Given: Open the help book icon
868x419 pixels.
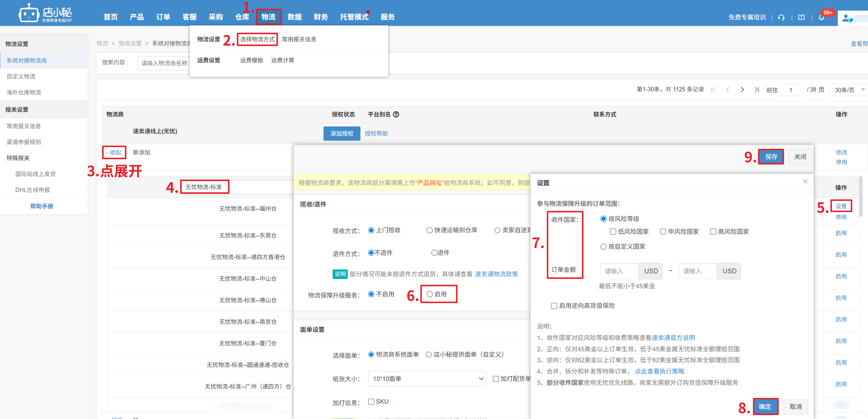Looking at the screenshot, I should [x=801, y=17].
